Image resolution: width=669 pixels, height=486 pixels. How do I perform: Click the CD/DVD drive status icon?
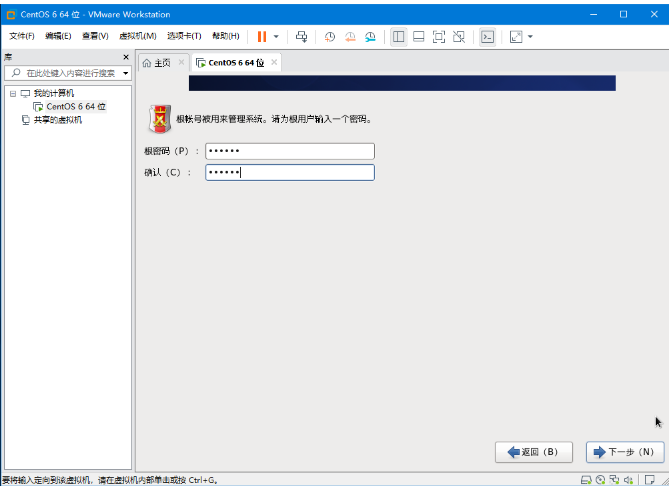pos(600,480)
